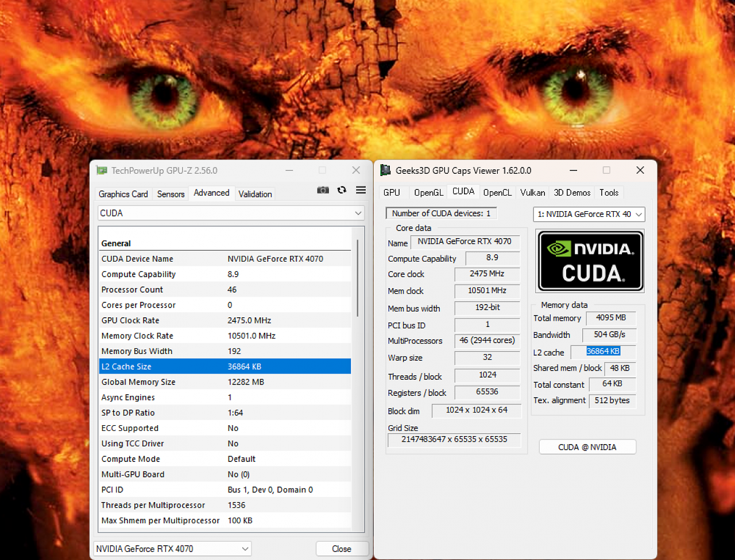Select the Max Shmem per Multiprocessor row

point(225,520)
